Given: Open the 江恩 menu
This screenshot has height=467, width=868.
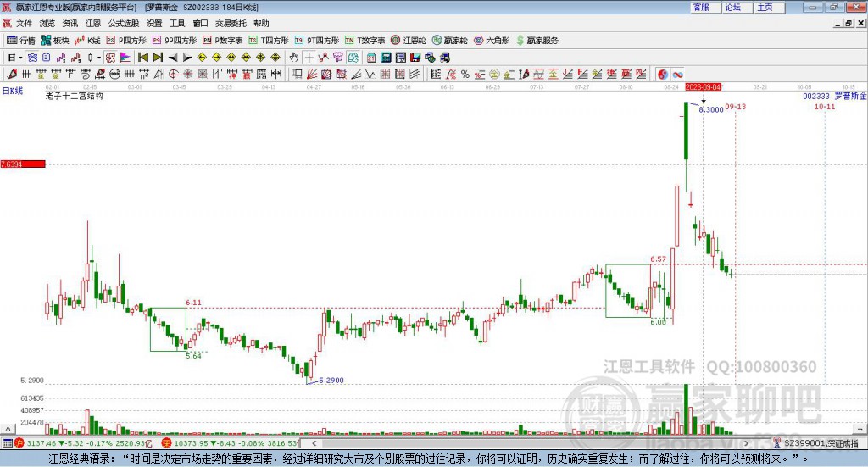Looking at the screenshot, I should pos(93,23).
